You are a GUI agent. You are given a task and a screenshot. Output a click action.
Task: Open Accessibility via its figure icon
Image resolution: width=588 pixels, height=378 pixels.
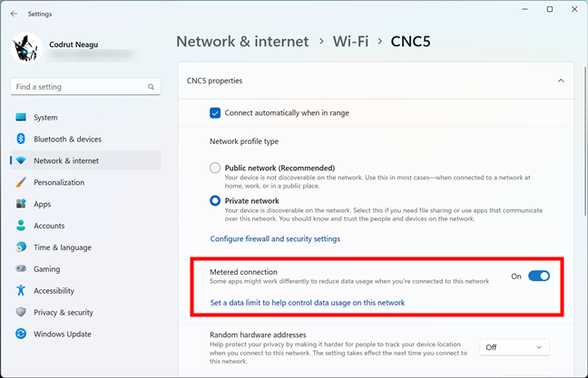[x=21, y=290]
